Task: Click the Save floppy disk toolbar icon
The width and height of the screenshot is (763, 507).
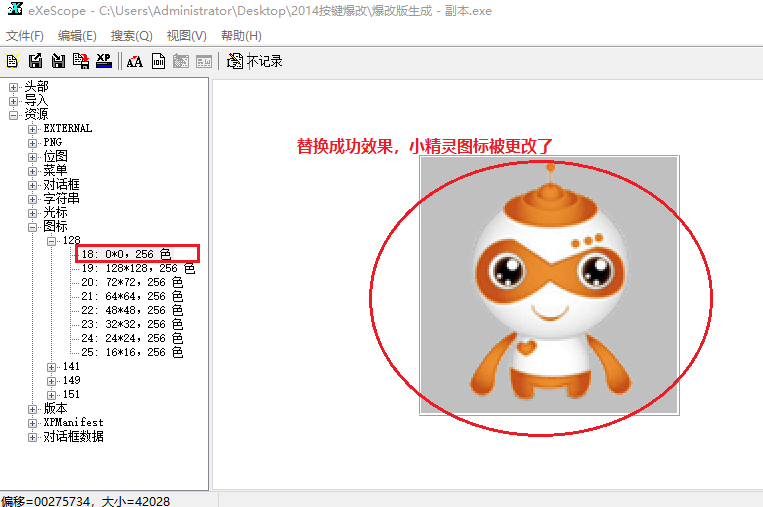Action: [36, 61]
